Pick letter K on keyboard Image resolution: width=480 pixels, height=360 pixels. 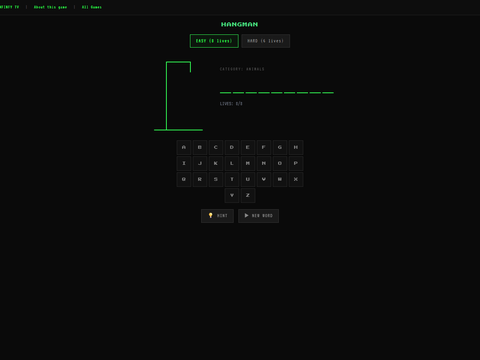[216, 163]
